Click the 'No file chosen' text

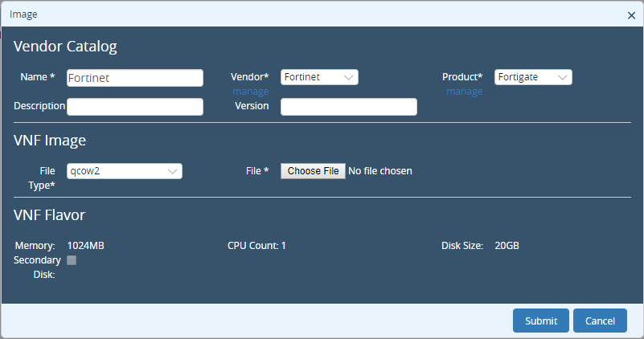[380, 171]
